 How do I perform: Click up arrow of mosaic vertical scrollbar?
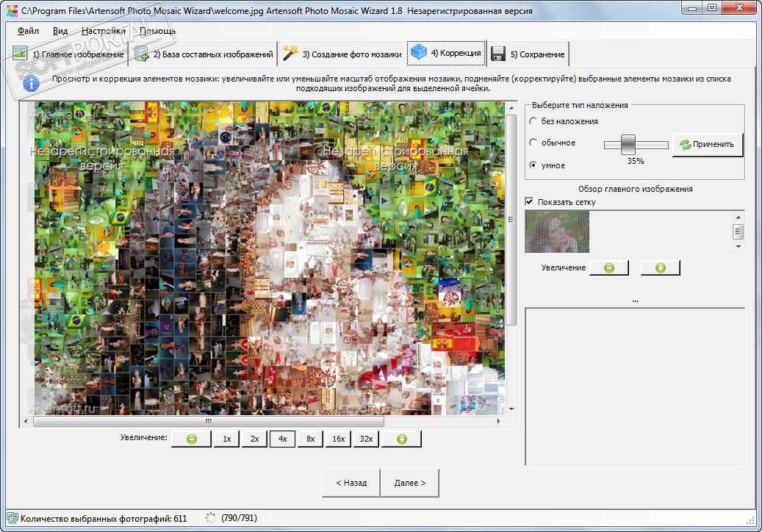(x=511, y=107)
